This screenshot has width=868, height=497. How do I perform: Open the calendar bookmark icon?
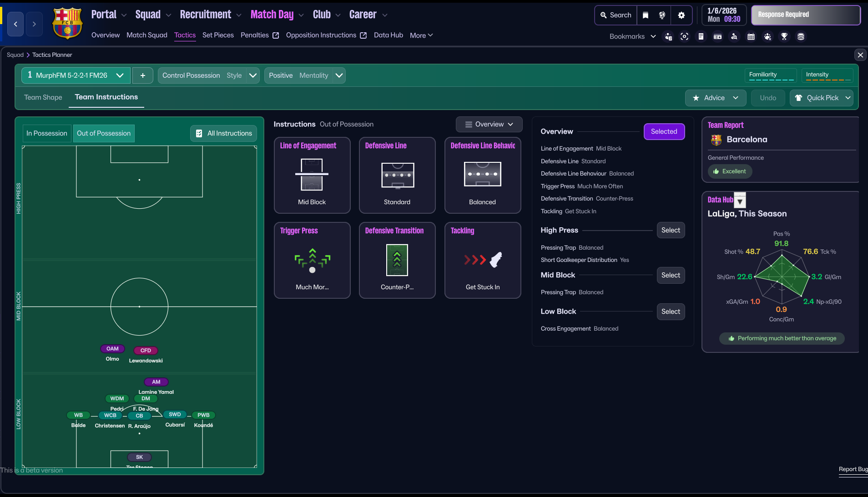751,36
